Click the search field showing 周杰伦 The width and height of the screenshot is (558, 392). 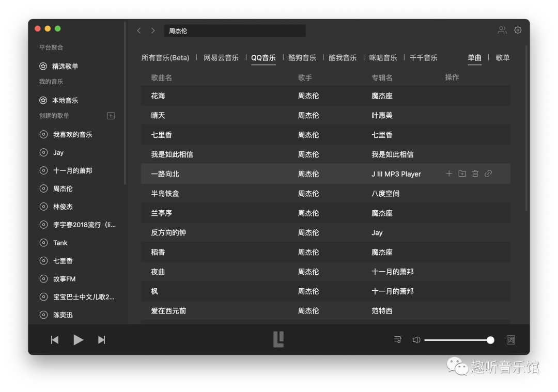pyautogui.click(x=235, y=30)
